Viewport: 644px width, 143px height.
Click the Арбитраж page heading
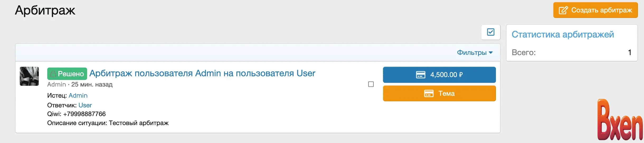tap(45, 10)
